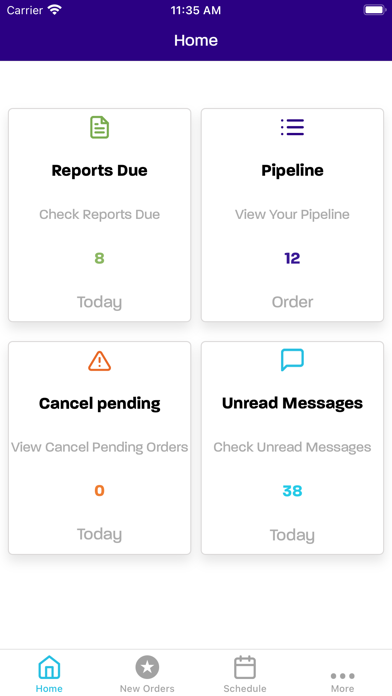Open the Pipeline card title
Image resolution: width=392 pixels, height=696 pixels.
pyautogui.click(x=292, y=170)
